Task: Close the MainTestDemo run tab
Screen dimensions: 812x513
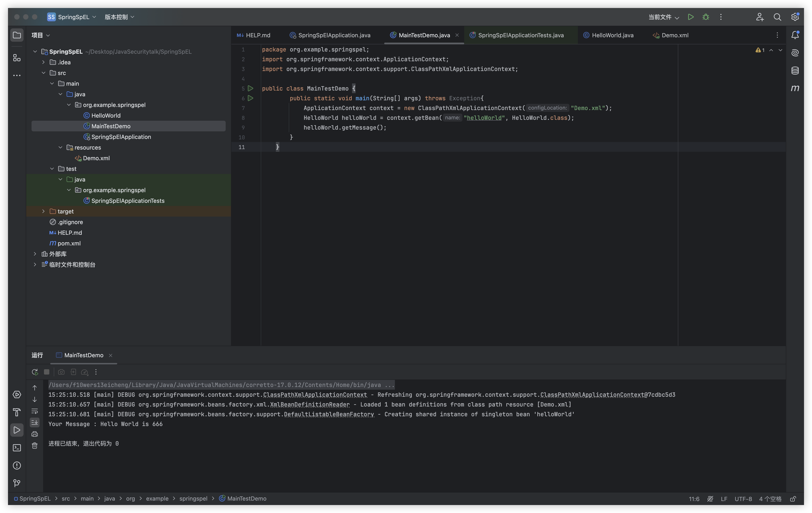Action: tap(110, 355)
